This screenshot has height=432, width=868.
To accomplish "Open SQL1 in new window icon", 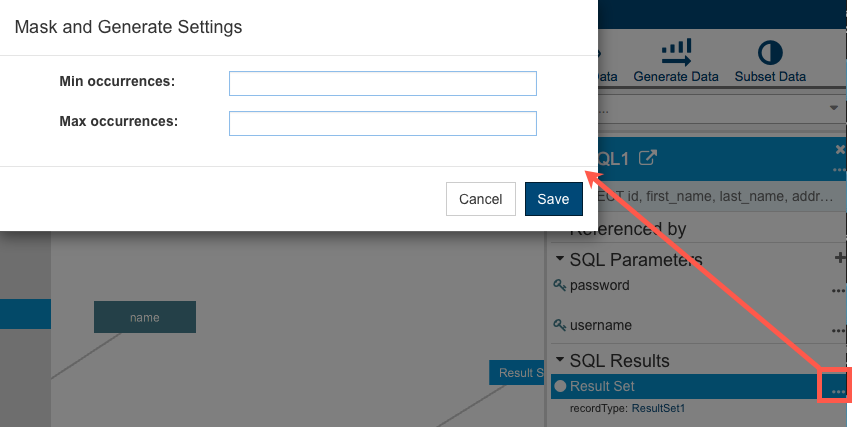I will pyautogui.click(x=648, y=158).
